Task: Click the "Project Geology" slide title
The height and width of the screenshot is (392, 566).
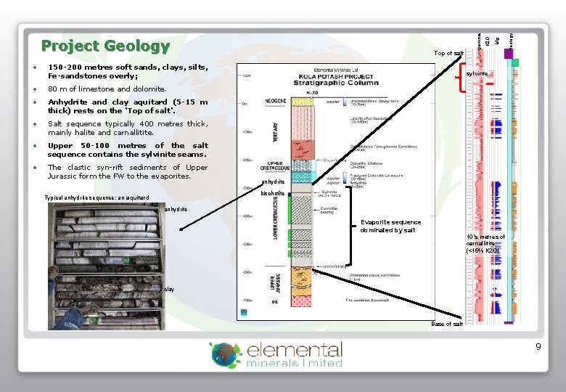Action: pos(105,46)
